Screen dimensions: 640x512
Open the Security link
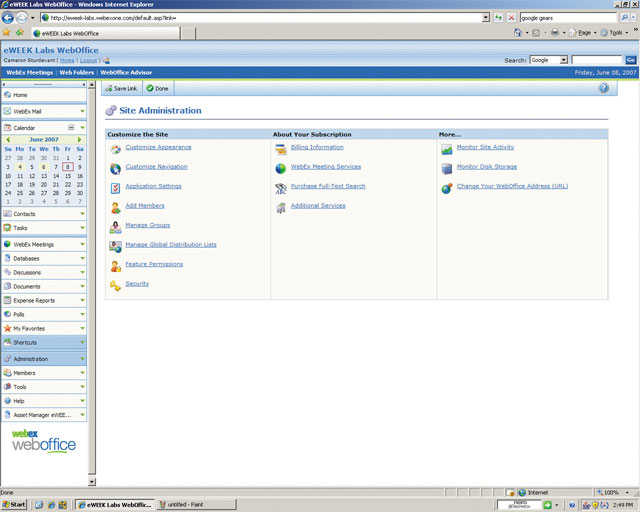click(137, 283)
